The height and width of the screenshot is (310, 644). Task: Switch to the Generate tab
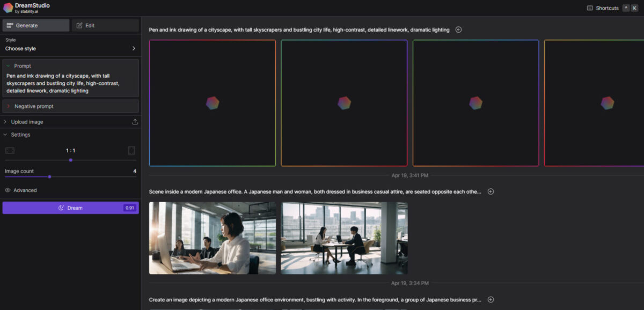click(x=35, y=25)
